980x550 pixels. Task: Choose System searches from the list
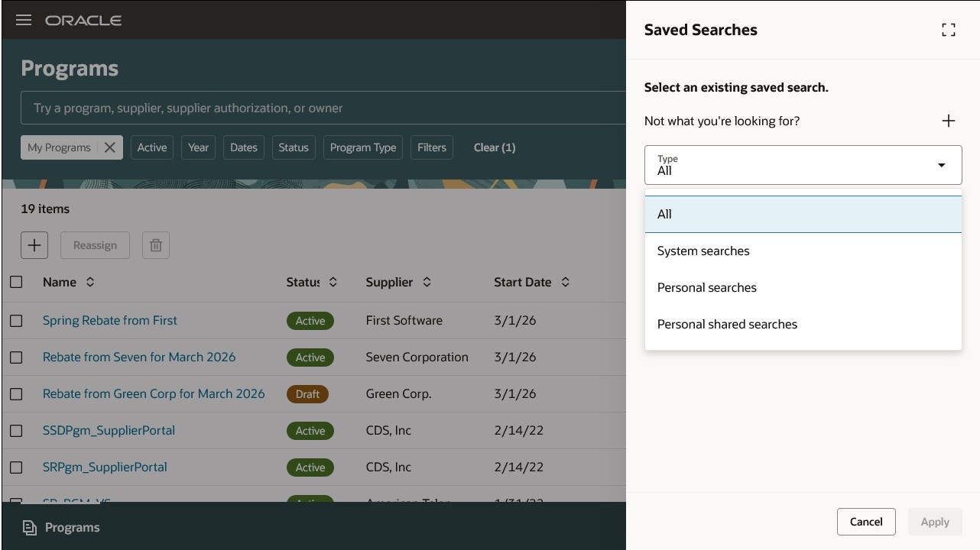(x=703, y=251)
